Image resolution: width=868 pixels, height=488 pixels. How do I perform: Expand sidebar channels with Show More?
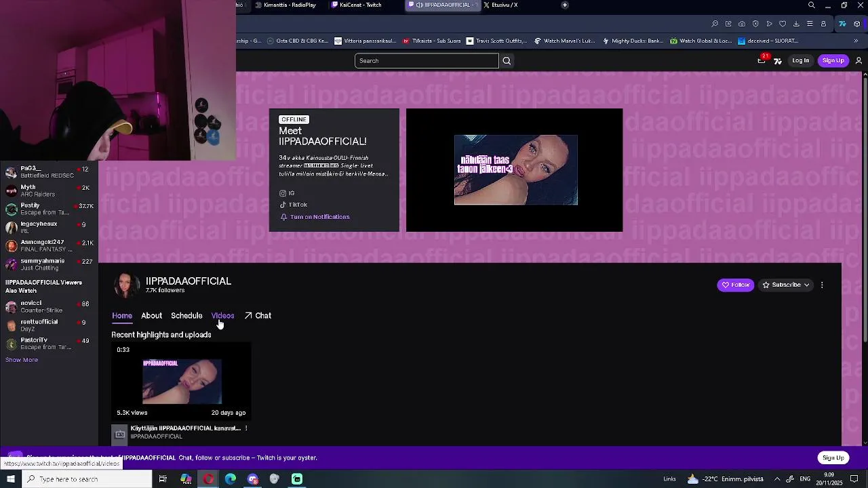(22, 360)
